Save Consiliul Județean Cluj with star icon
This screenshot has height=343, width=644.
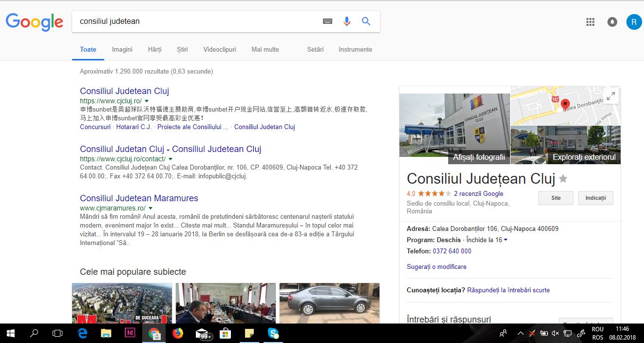[563, 179]
